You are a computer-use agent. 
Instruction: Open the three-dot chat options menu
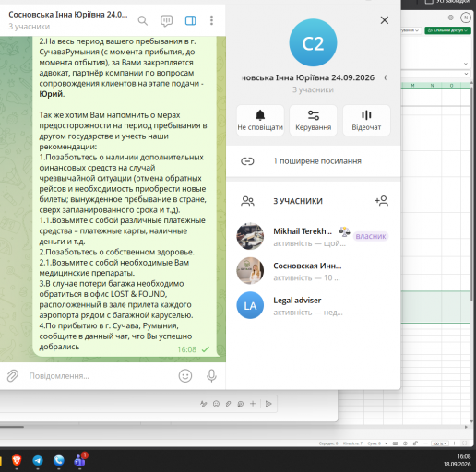(211, 20)
